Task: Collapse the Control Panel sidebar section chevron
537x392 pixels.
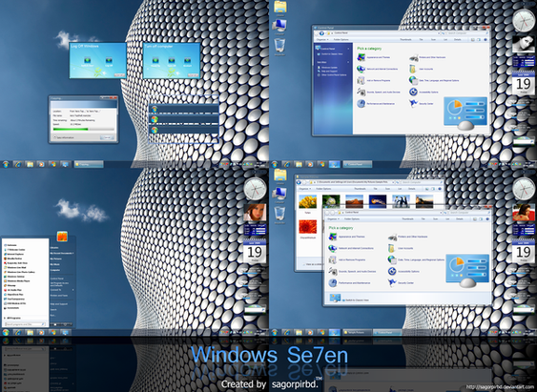Action: point(349,49)
